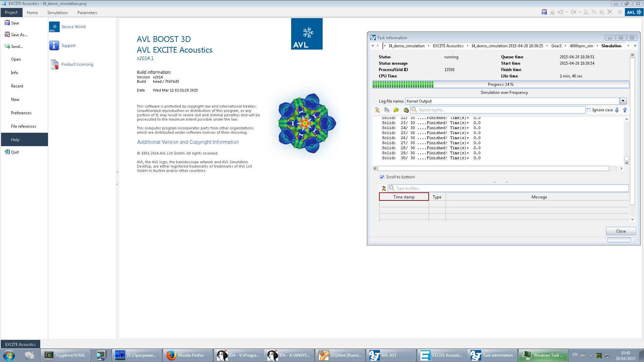Enable the Ignore case checkbox

click(589, 110)
